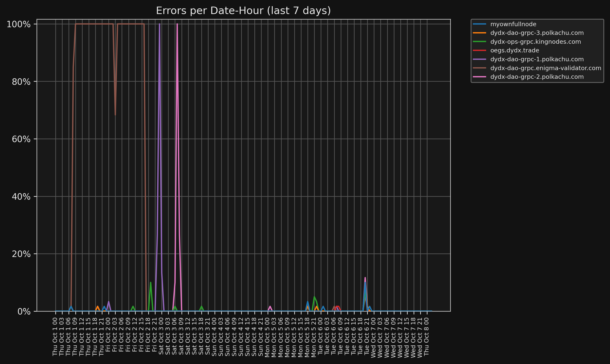Click x-axis label Thu Oct 1 09
The image size is (610, 364).
[x=75, y=337]
